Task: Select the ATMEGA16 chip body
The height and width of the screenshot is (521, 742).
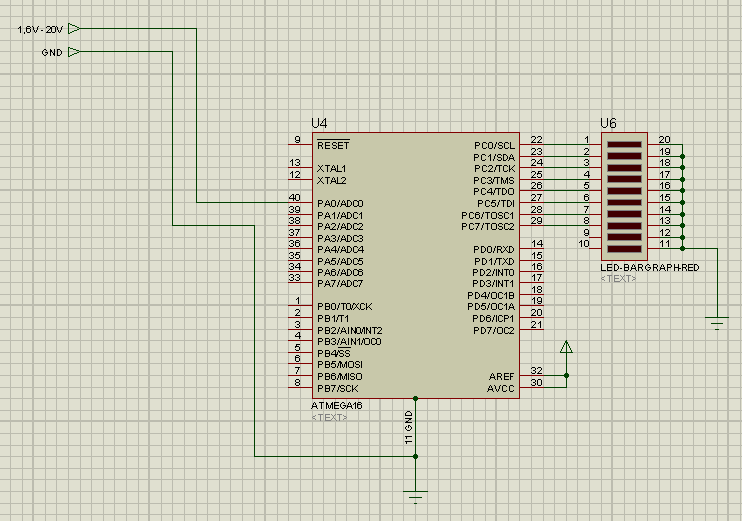Action: click(x=415, y=265)
